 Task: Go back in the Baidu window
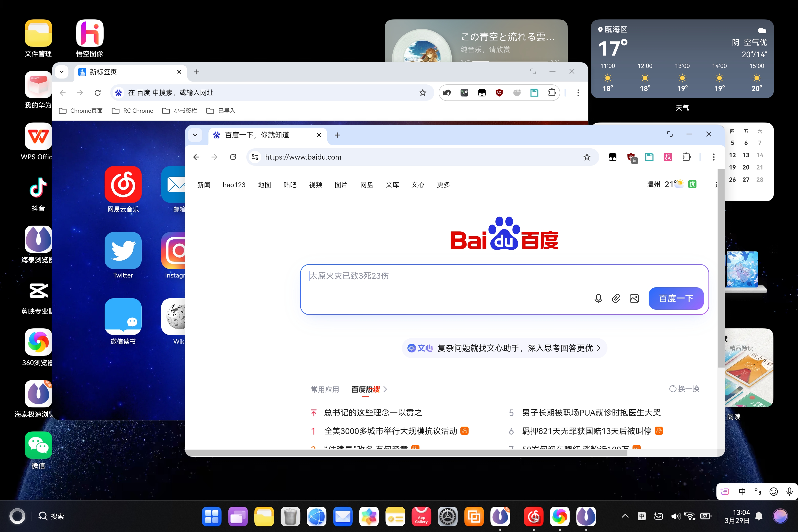pos(196,157)
